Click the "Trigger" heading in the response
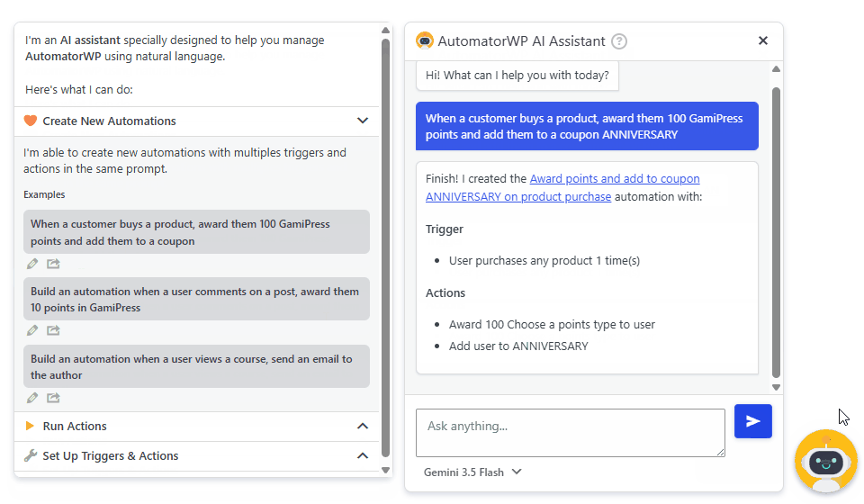 click(x=444, y=229)
